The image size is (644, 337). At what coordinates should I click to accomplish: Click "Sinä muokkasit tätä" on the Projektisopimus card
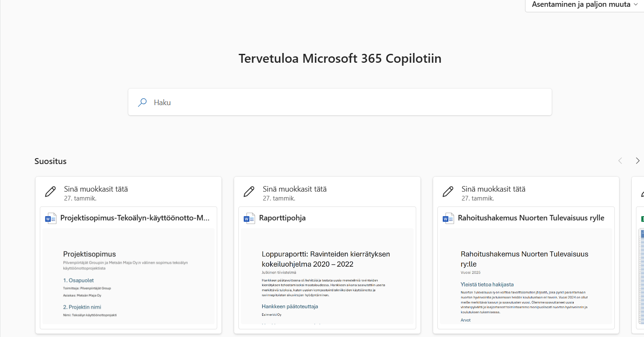[x=96, y=189]
